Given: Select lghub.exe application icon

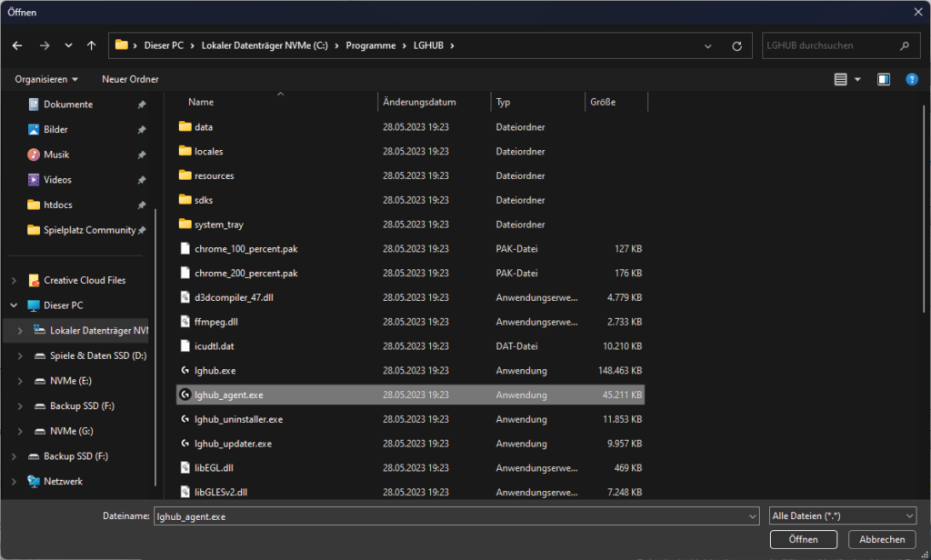Looking at the screenshot, I should [185, 370].
